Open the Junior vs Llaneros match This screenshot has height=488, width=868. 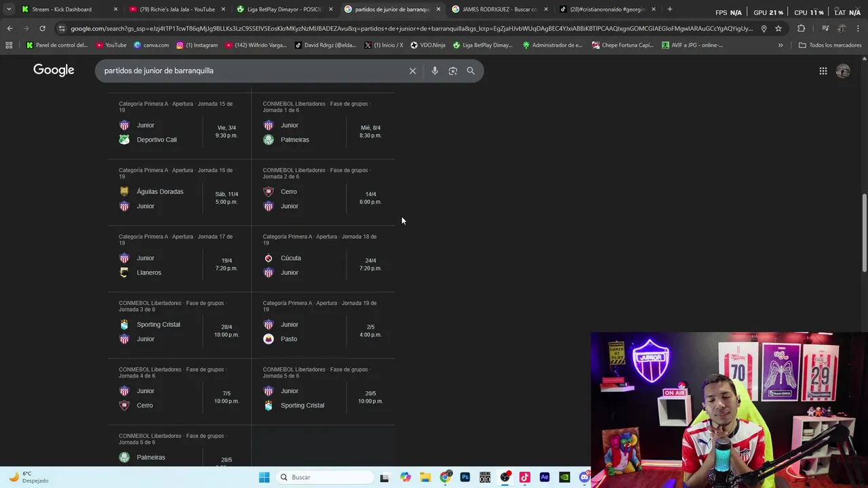click(179, 259)
